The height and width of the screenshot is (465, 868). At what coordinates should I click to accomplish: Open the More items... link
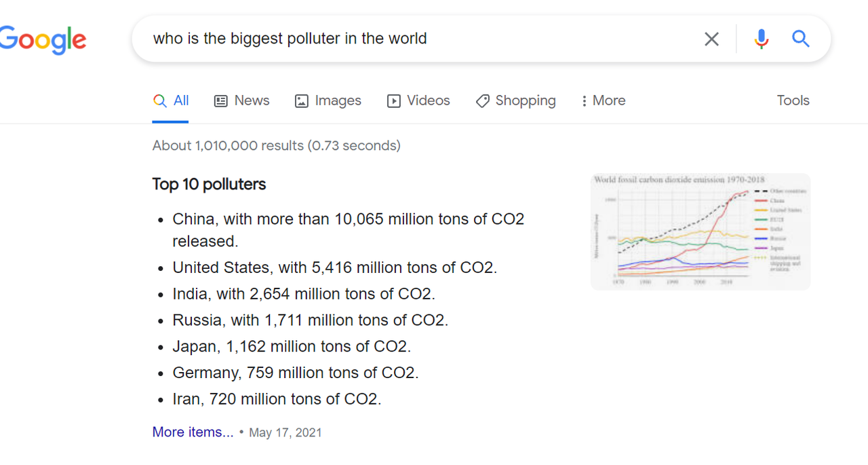pyautogui.click(x=193, y=432)
